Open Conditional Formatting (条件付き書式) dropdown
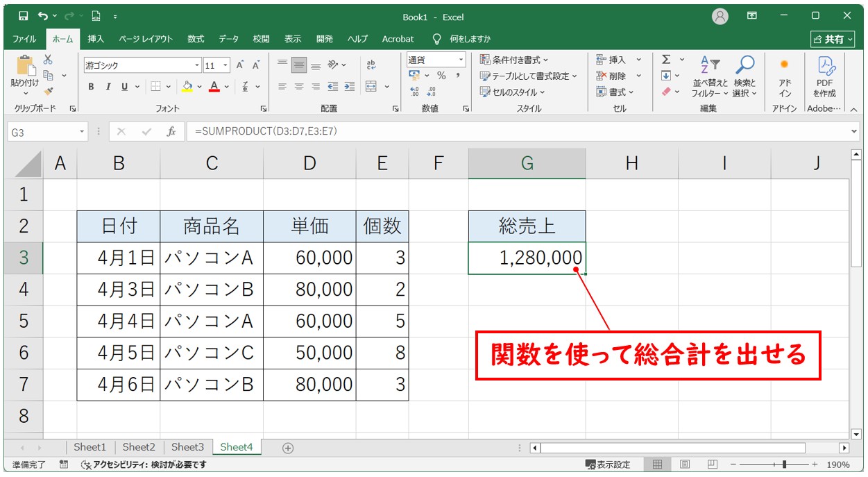 (514, 60)
